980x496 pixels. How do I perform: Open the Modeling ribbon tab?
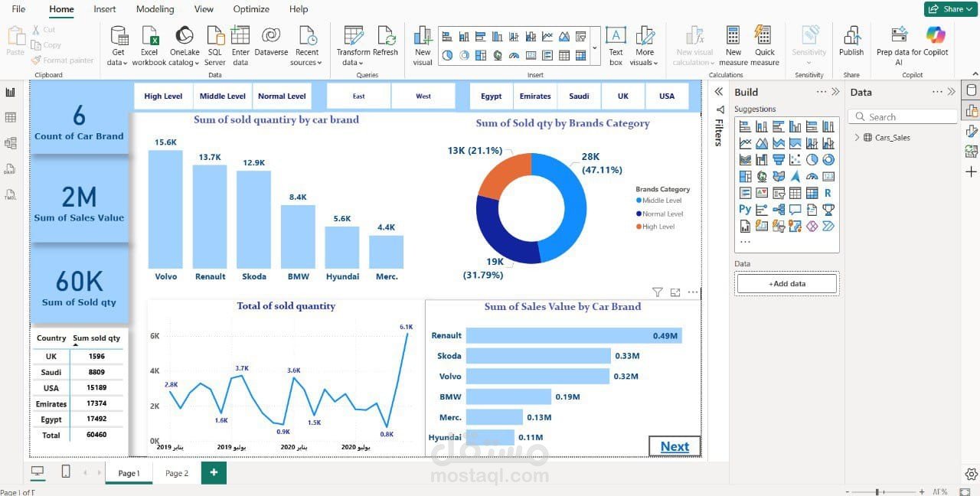click(155, 9)
